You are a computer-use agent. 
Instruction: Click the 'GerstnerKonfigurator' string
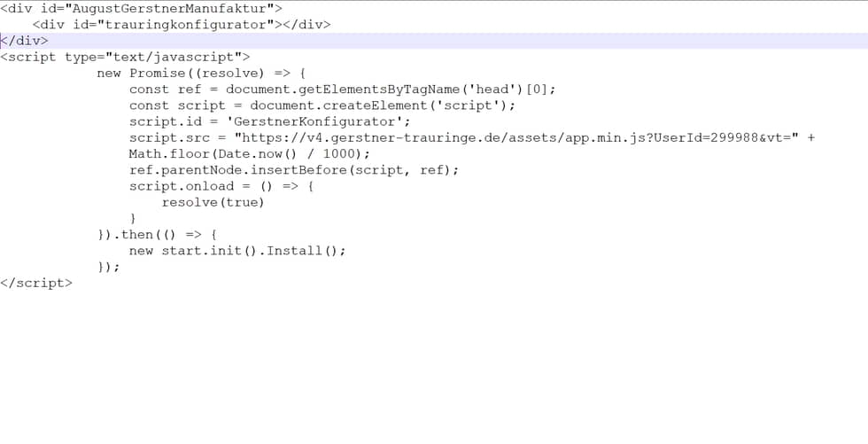[319, 121]
